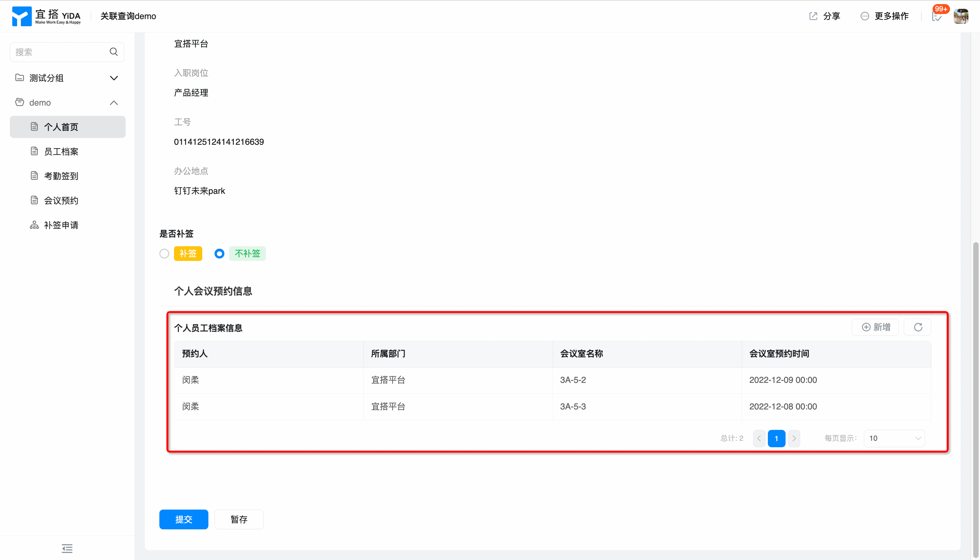Select the 补签 radio option
The width and height of the screenshot is (980, 560).
pos(164,254)
